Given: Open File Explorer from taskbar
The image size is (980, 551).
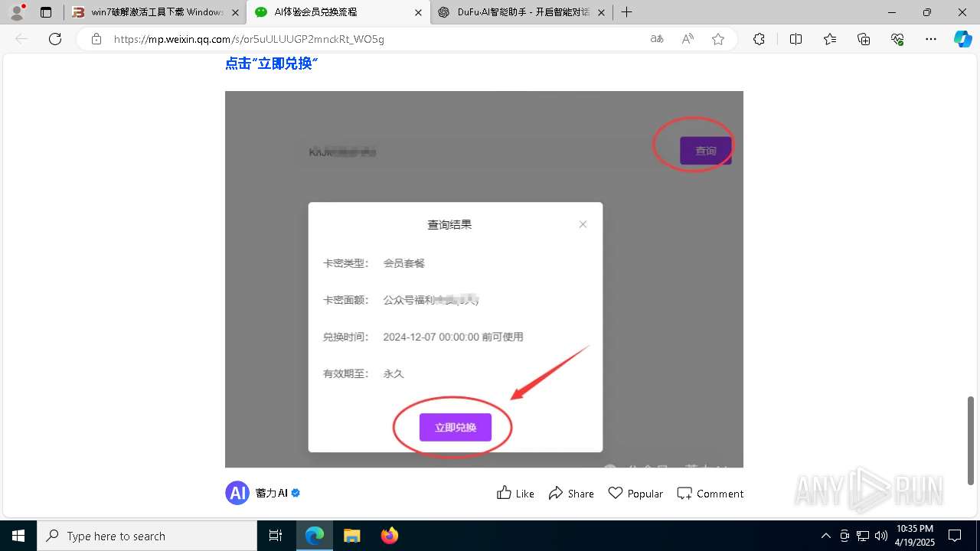Looking at the screenshot, I should (351, 536).
